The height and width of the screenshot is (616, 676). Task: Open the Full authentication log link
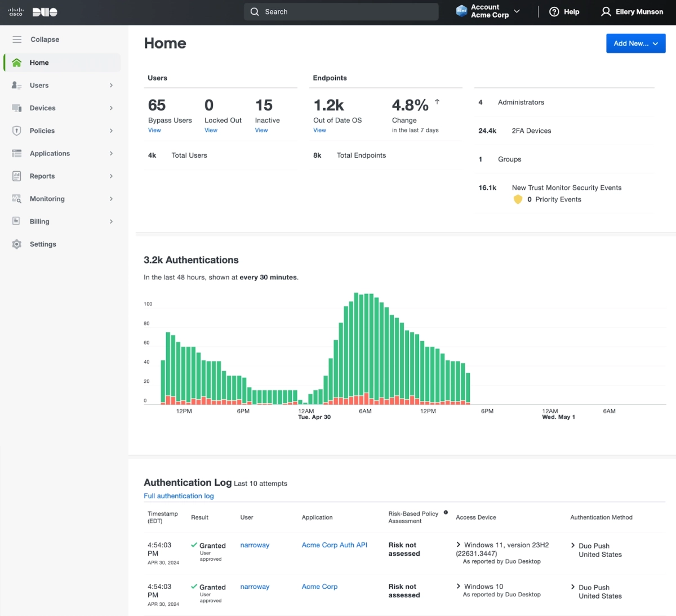(179, 496)
